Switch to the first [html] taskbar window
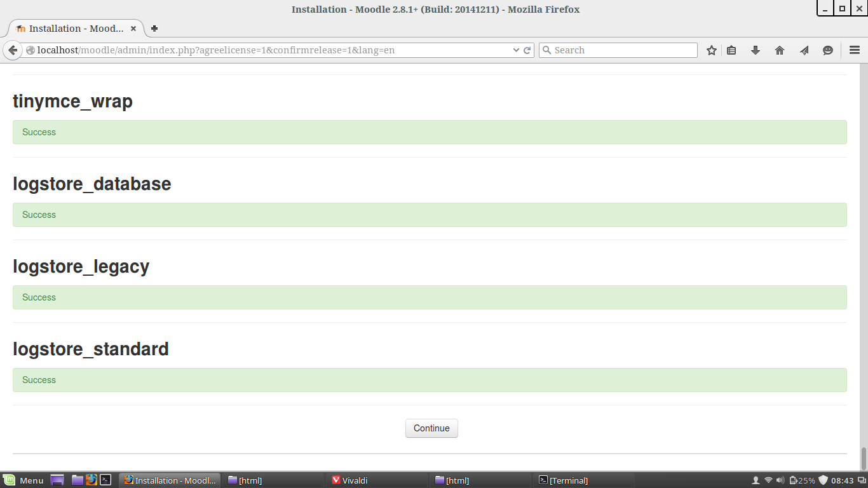 273,480
